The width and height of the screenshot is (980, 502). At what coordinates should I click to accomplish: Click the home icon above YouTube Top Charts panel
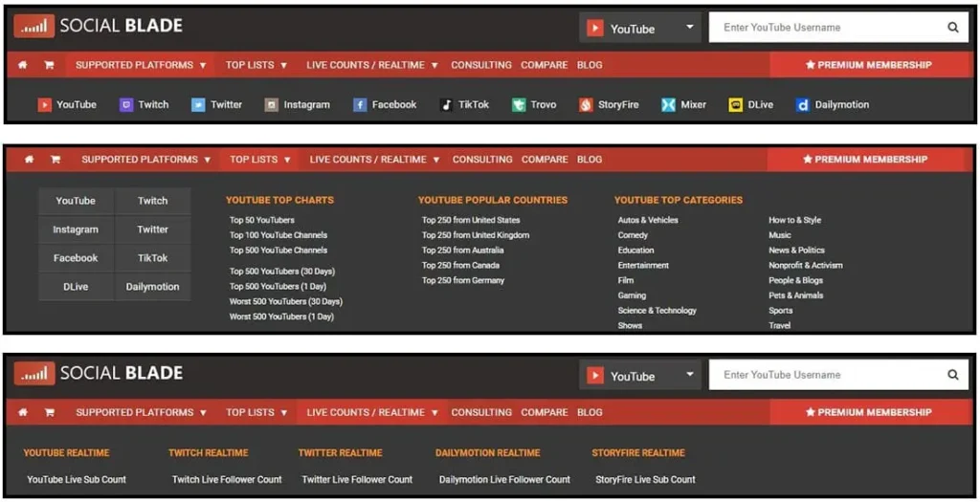point(29,160)
